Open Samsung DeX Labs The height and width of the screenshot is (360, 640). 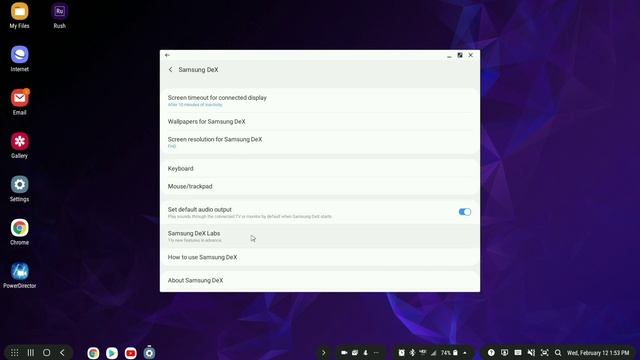pos(320,236)
